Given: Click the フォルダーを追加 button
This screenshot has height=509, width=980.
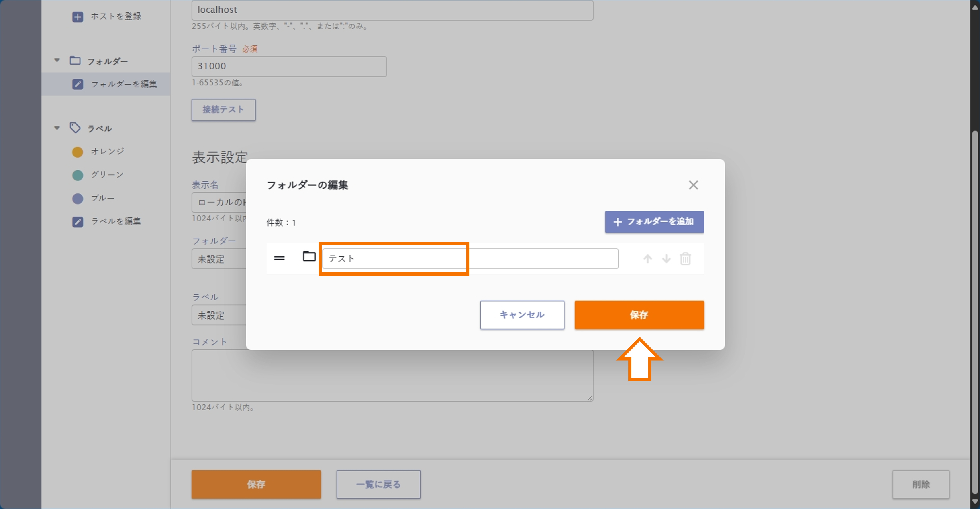Looking at the screenshot, I should pos(654,222).
